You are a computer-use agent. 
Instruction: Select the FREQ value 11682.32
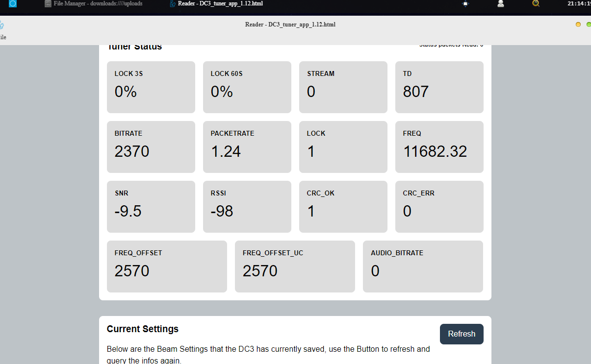435,151
